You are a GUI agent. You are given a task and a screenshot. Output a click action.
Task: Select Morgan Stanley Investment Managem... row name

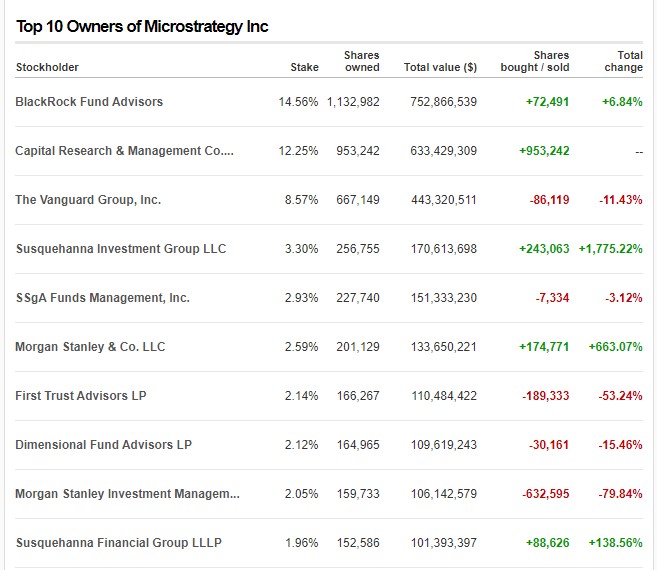click(127, 494)
